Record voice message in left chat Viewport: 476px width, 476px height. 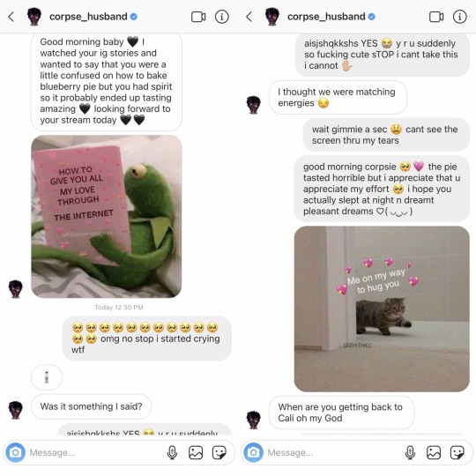click(x=172, y=452)
